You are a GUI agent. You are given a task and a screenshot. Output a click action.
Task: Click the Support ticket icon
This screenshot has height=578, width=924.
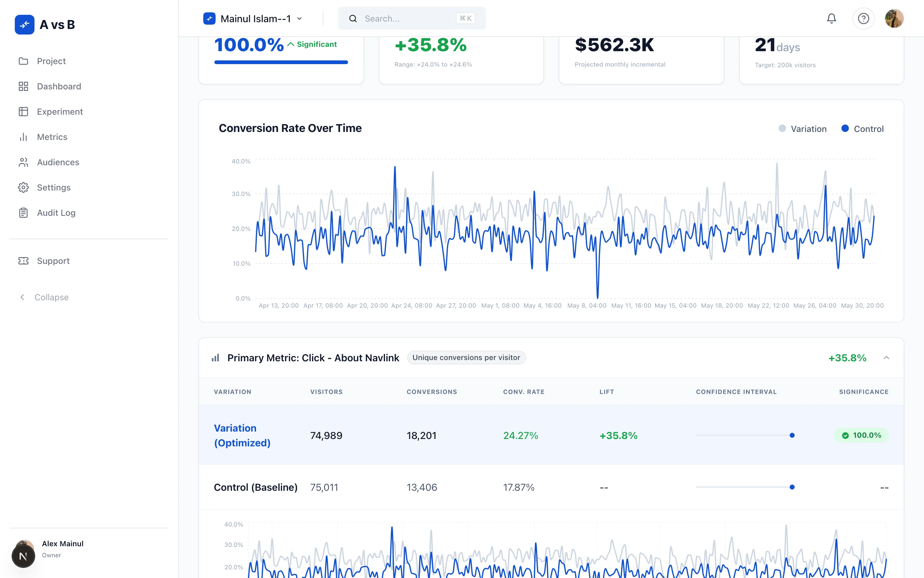click(23, 261)
